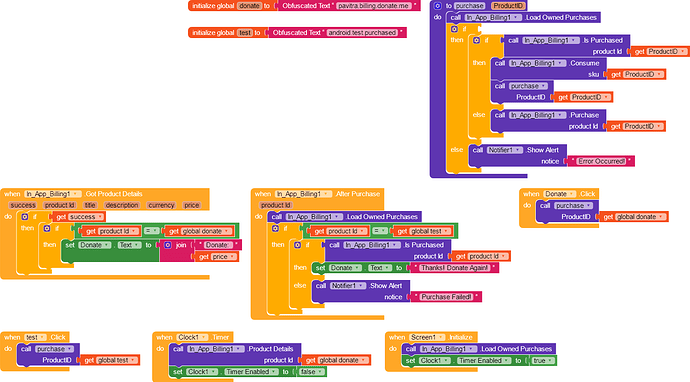This screenshot has height=382, width=690.
Task: Click gear on if comparing product Id to global donate
Action: [47, 228]
